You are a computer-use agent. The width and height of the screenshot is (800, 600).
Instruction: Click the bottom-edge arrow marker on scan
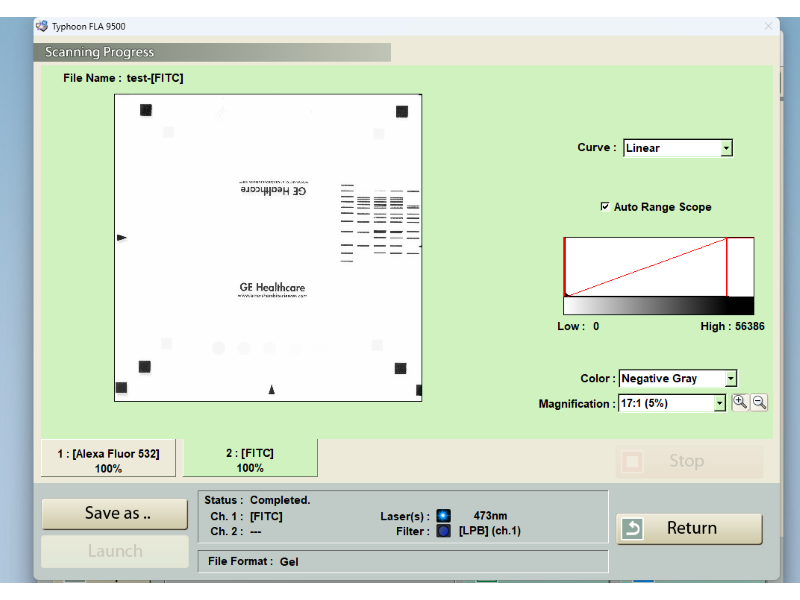click(271, 389)
